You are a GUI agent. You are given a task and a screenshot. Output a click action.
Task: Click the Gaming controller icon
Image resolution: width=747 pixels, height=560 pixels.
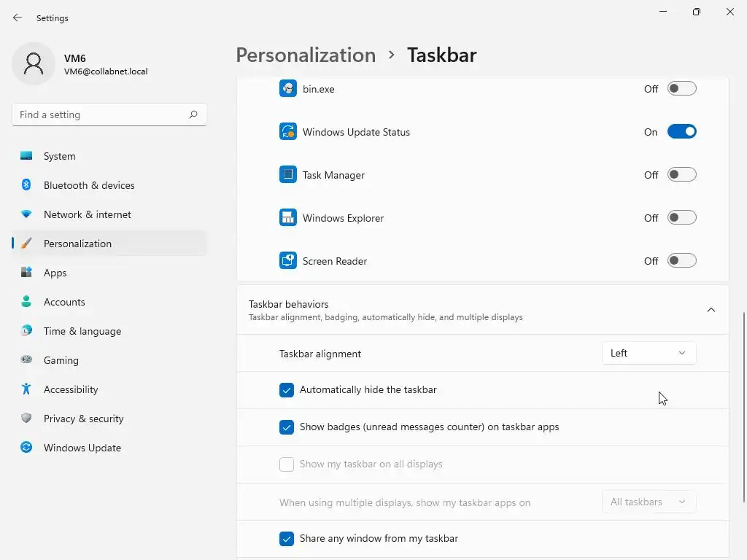(x=26, y=359)
